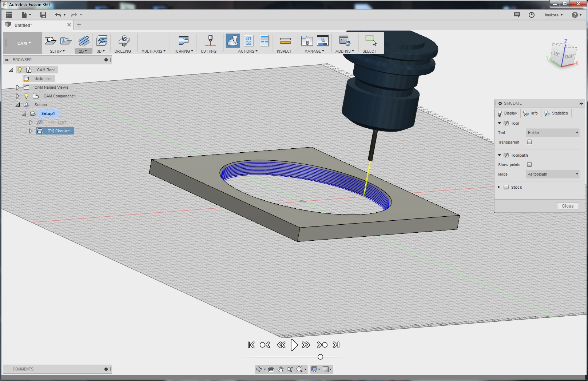Viewport: 588px width, 381px height.
Task: Expand the CAM Component:1 node
Action: [17, 96]
